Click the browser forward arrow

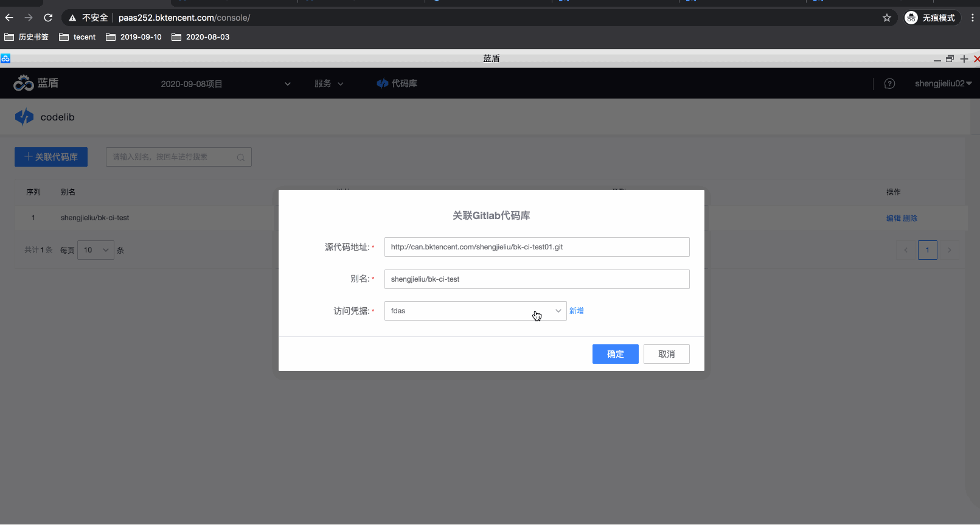click(29, 18)
